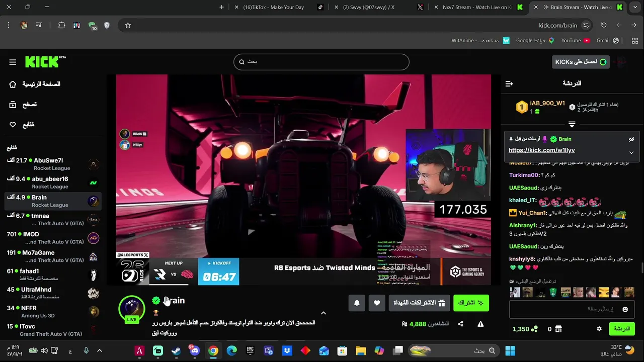Bookmark this page with star icon

coord(128,25)
